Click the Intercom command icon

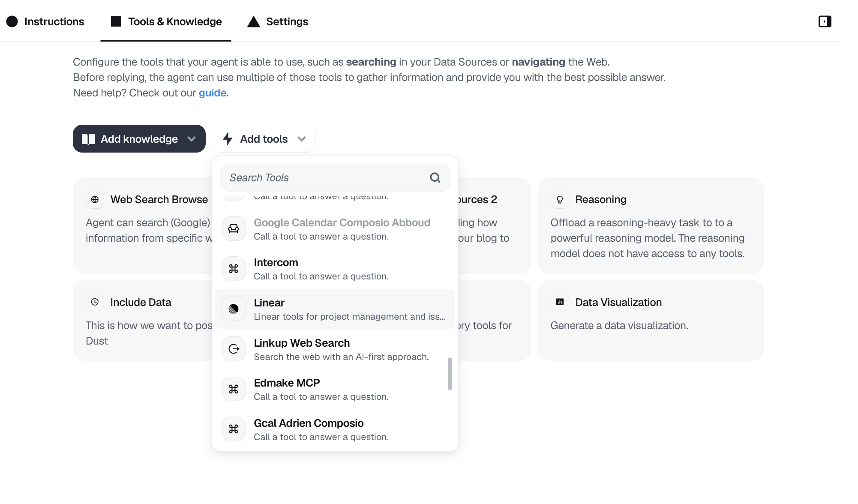(234, 269)
